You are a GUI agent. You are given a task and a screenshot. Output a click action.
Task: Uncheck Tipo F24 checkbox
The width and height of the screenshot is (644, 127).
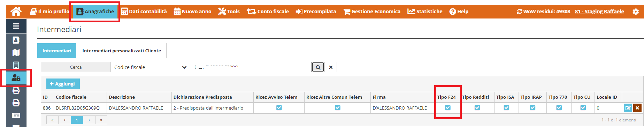[x=448, y=108]
